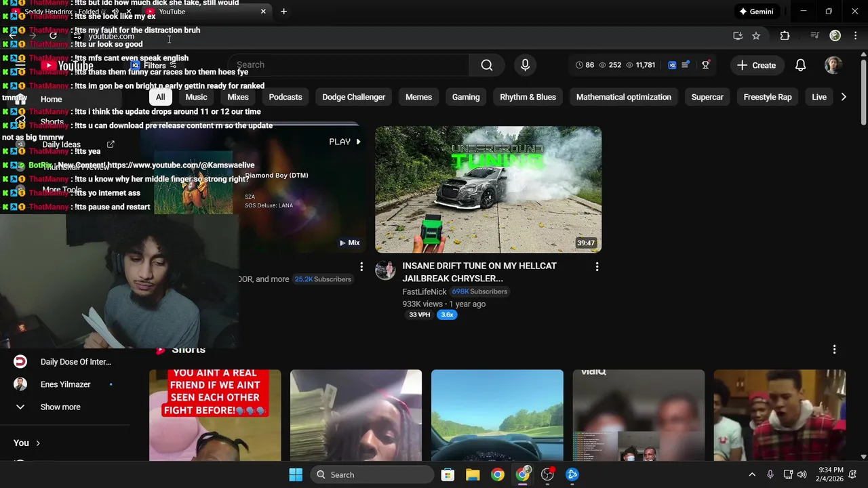Open volume control in system tray
This screenshot has height=488, width=868.
[802, 474]
